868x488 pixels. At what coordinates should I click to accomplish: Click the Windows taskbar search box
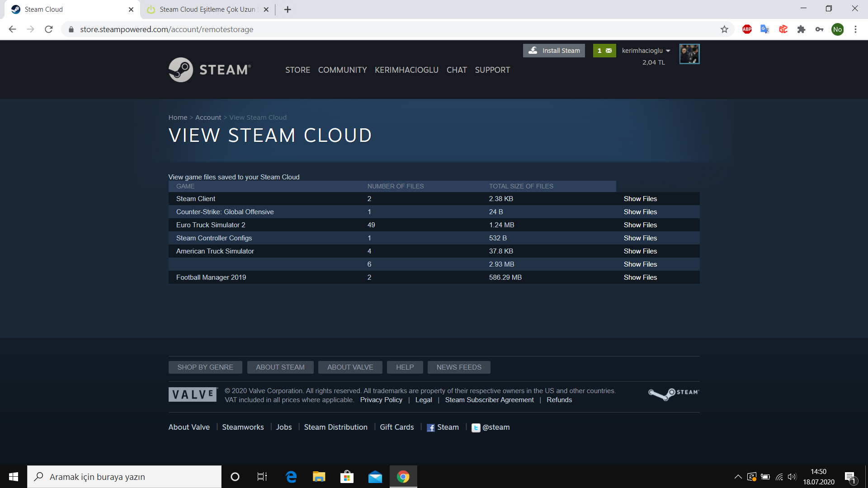124,477
